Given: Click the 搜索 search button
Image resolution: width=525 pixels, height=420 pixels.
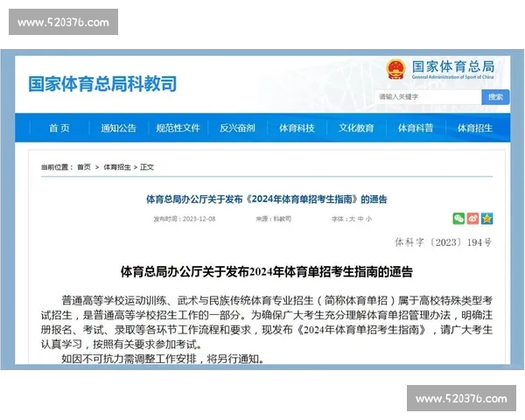Looking at the screenshot, I should (x=495, y=97).
